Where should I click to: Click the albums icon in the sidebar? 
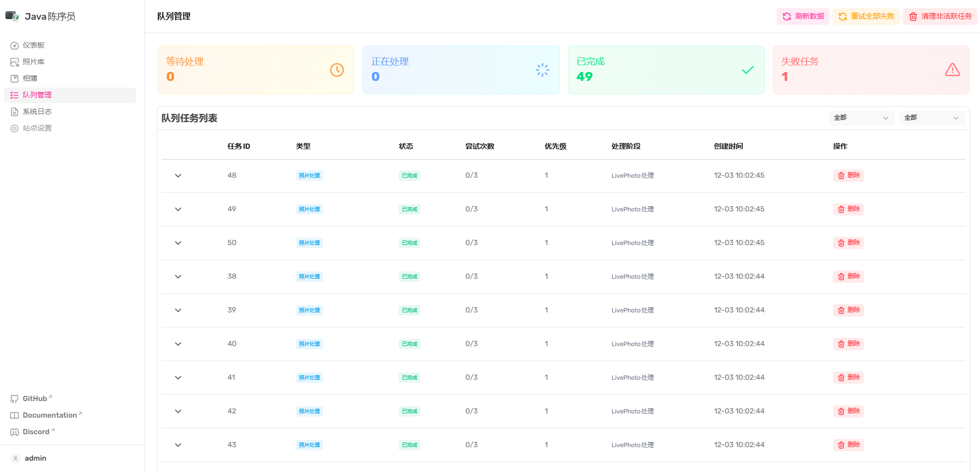(x=14, y=79)
